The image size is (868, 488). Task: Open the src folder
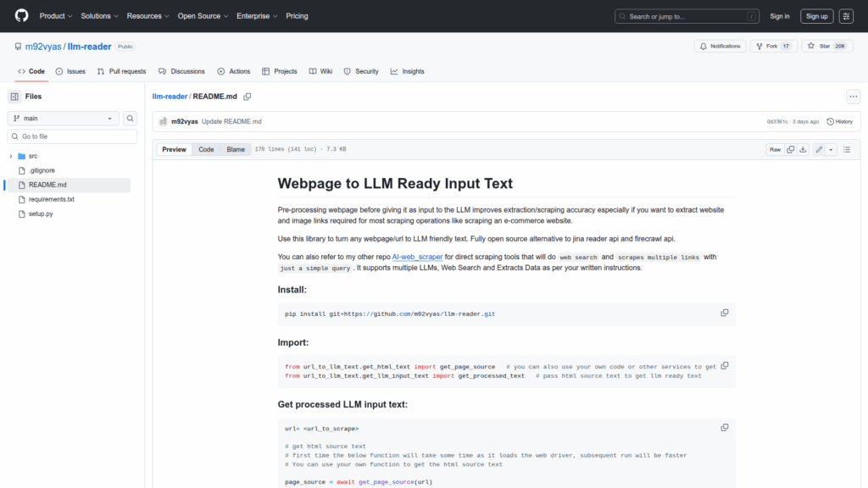(x=33, y=156)
